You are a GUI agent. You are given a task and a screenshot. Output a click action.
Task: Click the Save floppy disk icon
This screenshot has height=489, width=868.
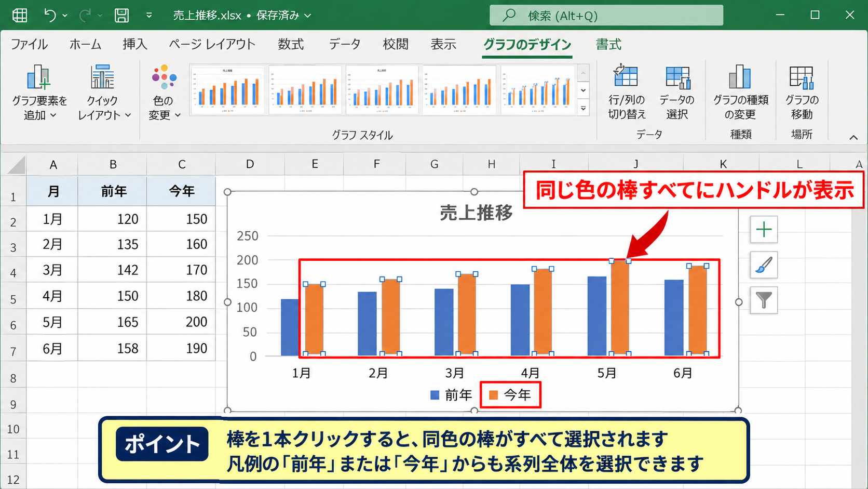coord(121,16)
